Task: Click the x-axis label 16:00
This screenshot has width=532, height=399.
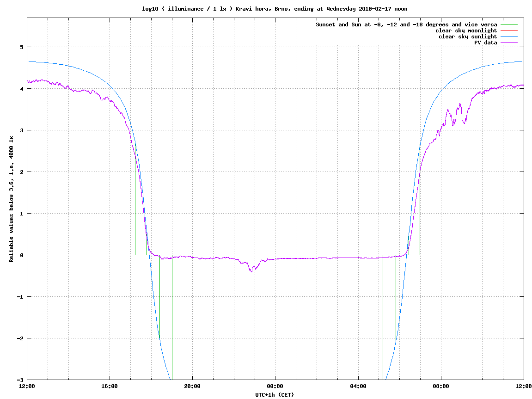Action: tap(110, 387)
